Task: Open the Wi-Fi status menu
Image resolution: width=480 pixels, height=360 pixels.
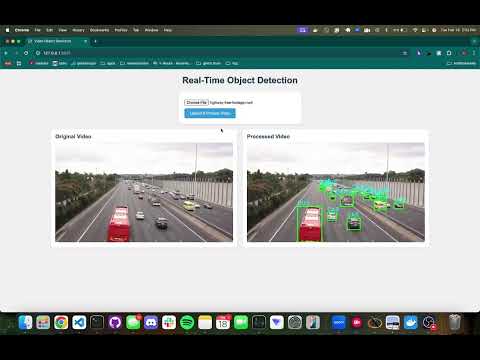Action: click(x=415, y=30)
